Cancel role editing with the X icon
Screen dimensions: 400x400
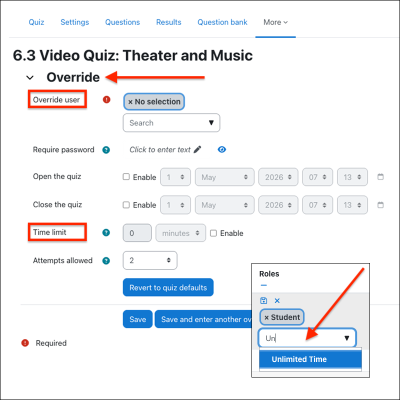coord(277,301)
